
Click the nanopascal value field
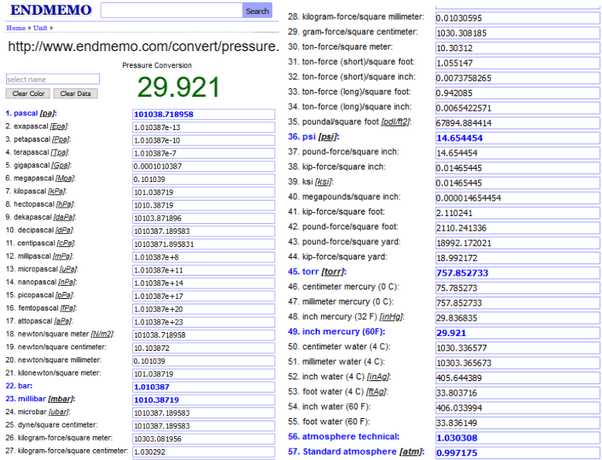pos(203,283)
